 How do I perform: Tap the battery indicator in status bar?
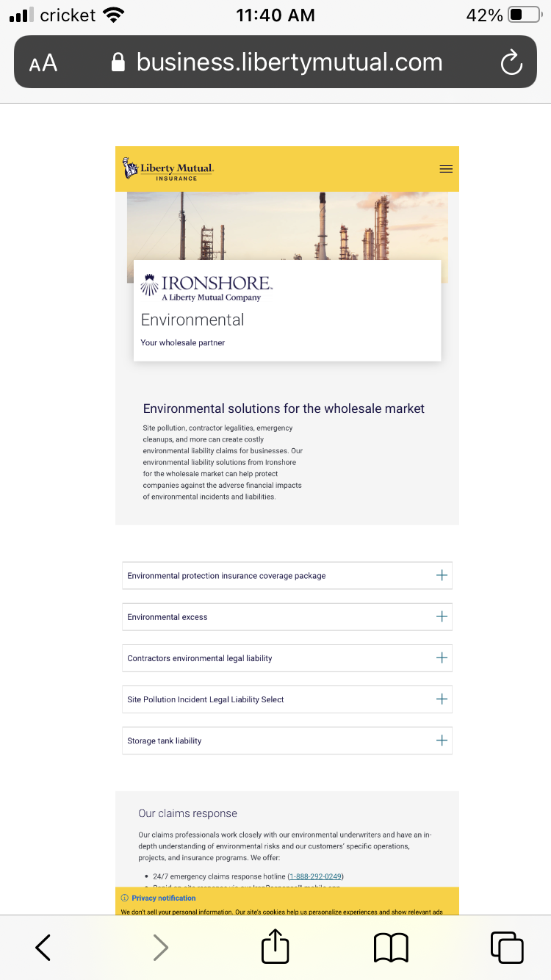(x=525, y=15)
